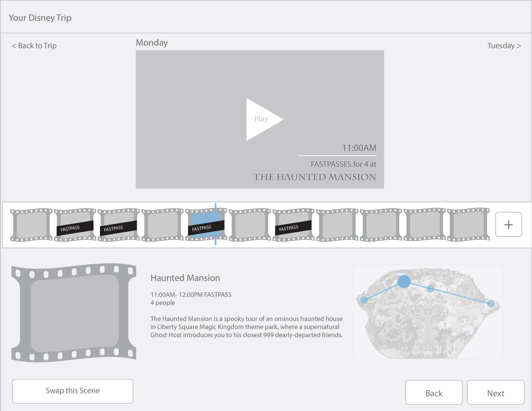Image resolution: width=532 pixels, height=411 pixels.
Task: Click the empty frame before the blue frame
Action: [162, 225]
